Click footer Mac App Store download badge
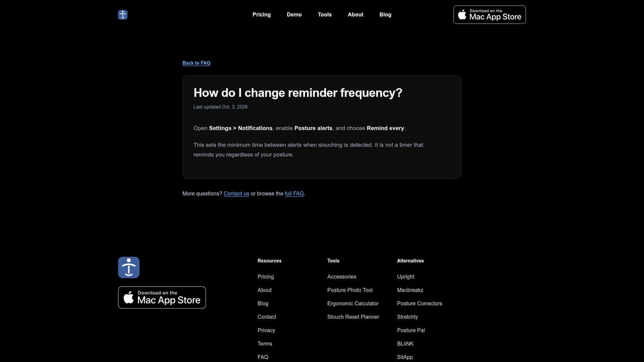Screen dimensions: 644x362 point(162,298)
